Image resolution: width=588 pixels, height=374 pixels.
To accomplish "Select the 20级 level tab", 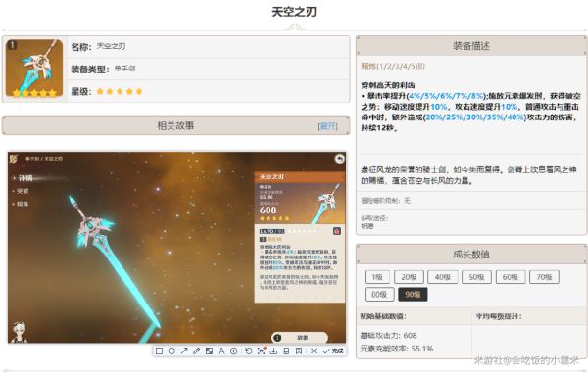I will click(409, 277).
